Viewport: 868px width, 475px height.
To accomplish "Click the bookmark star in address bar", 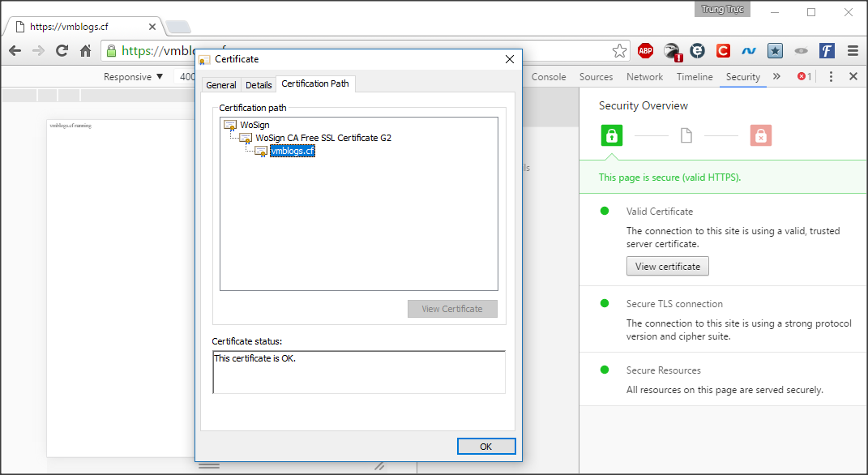I will 619,51.
